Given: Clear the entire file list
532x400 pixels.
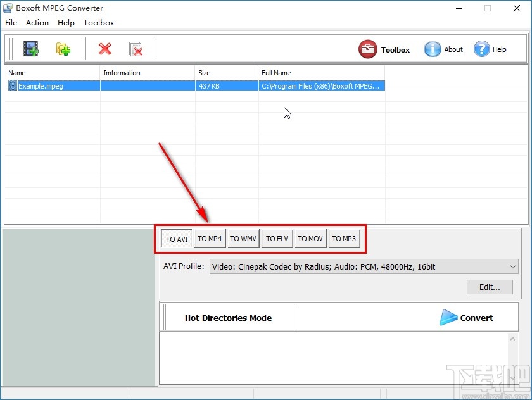Looking at the screenshot, I should pos(135,48).
